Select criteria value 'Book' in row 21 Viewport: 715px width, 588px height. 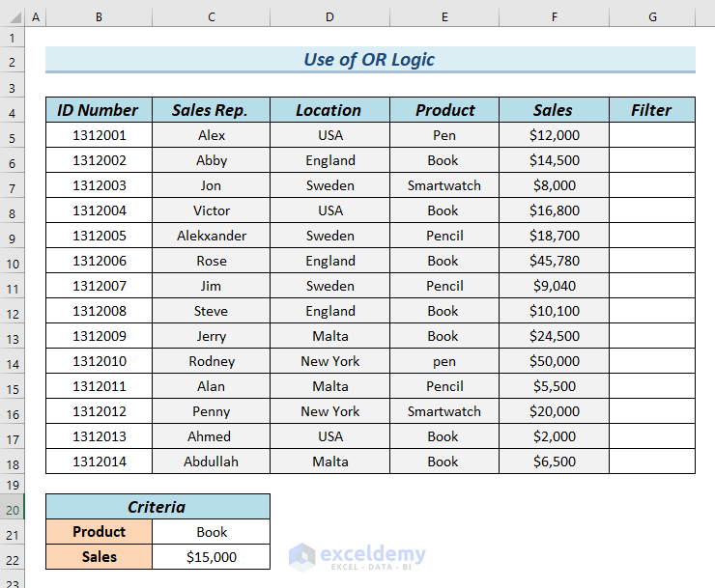[x=212, y=531]
